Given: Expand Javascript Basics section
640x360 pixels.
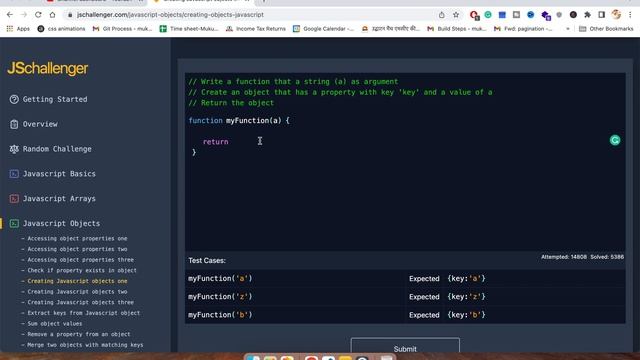Looking at the screenshot, I should (59, 174).
